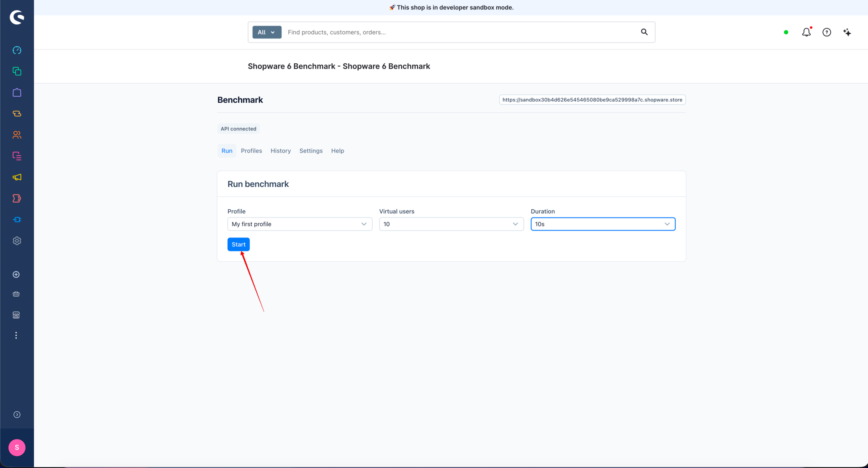This screenshot has height=468, width=868.
Task: Open help via the question mark icon
Action: point(827,32)
